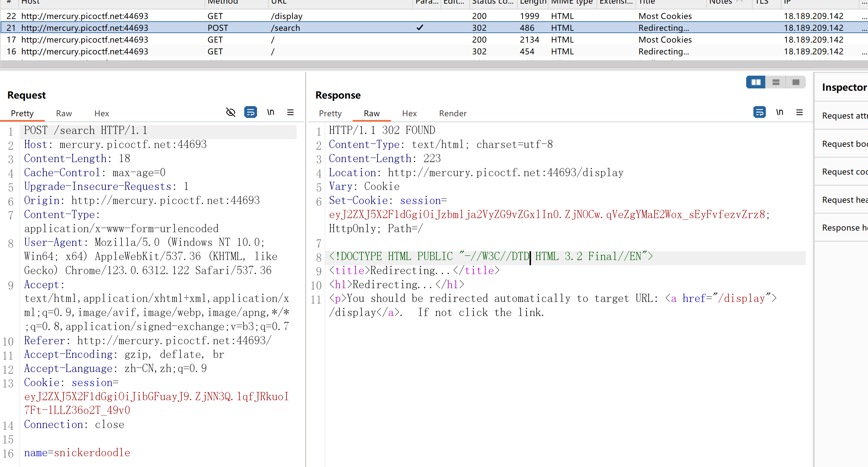Viewport: 868px width, 467px height.
Task: Click the Upgrade-Insecure-Requests header
Action: coord(106,186)
